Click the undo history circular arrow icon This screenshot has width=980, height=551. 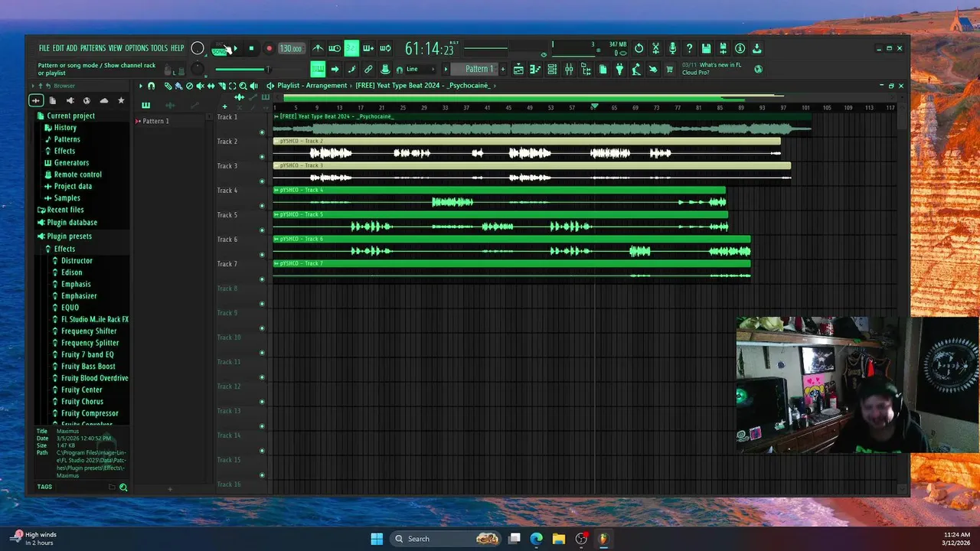click(x=639, y=48)
